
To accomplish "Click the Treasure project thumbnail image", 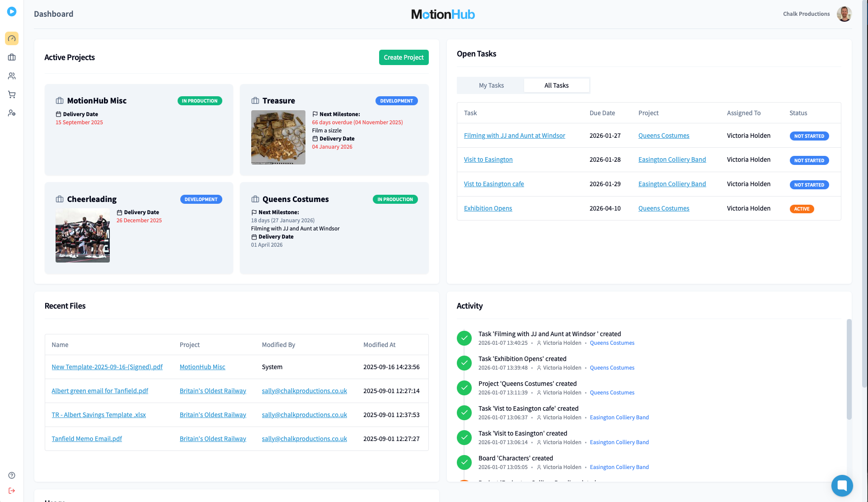I will pos(278,137).
